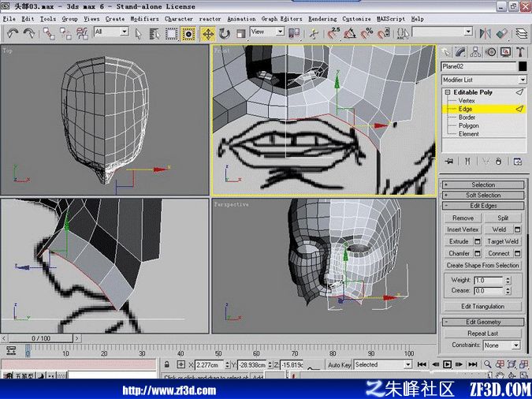
Task: Toggle the Spinner Snap magnet
Action: click(x=383, y=34)
